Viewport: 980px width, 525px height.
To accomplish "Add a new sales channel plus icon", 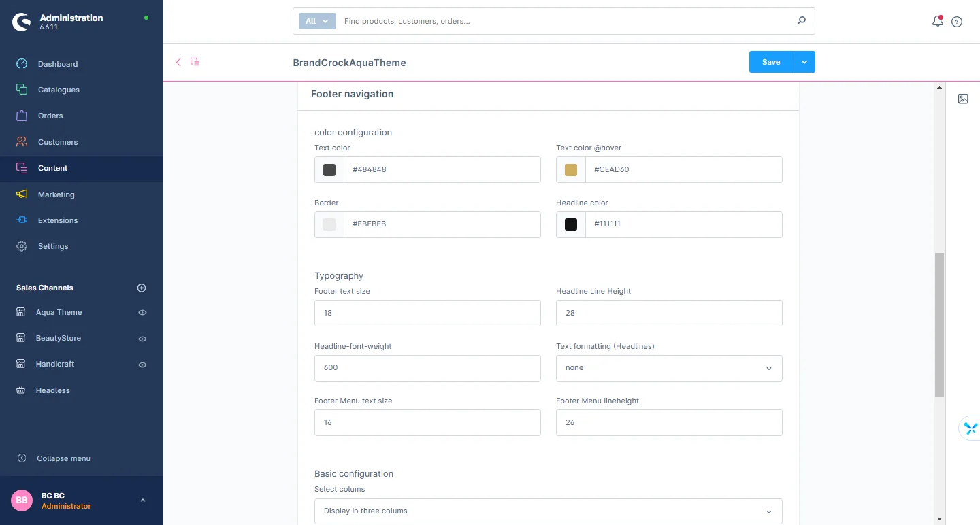I will [142, 288].
